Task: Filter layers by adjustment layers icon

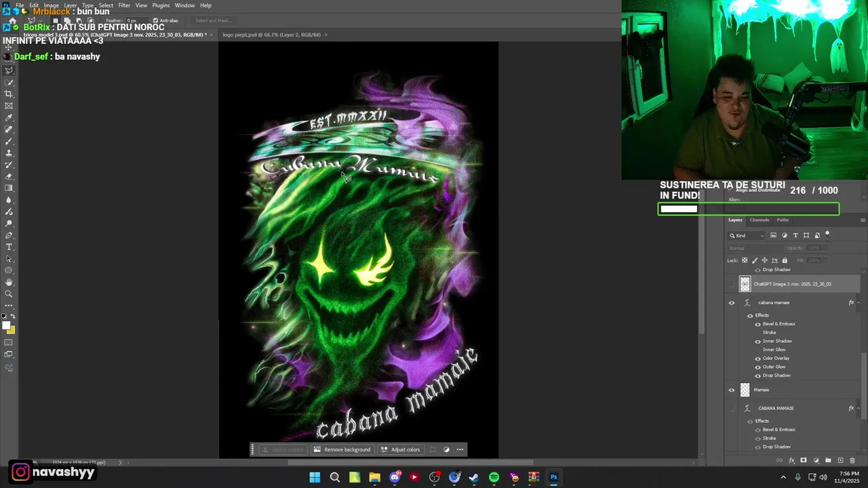Action: coord(785,235)
